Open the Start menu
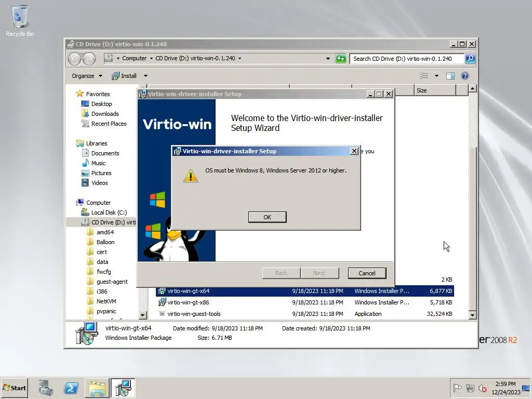 pyautogui.click(x=14, y=388)
